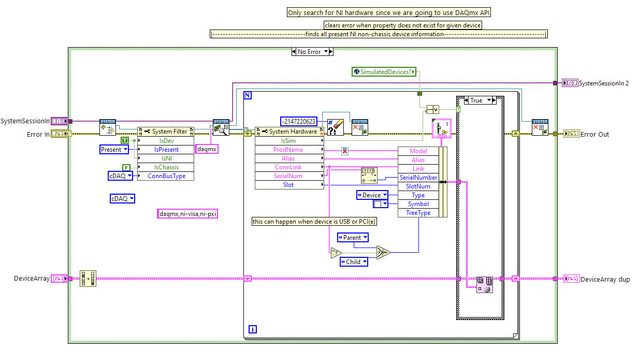Click the hex string to number node
Image resolution: width=638 pixels, height=364 pixels.
coord(369,176)
